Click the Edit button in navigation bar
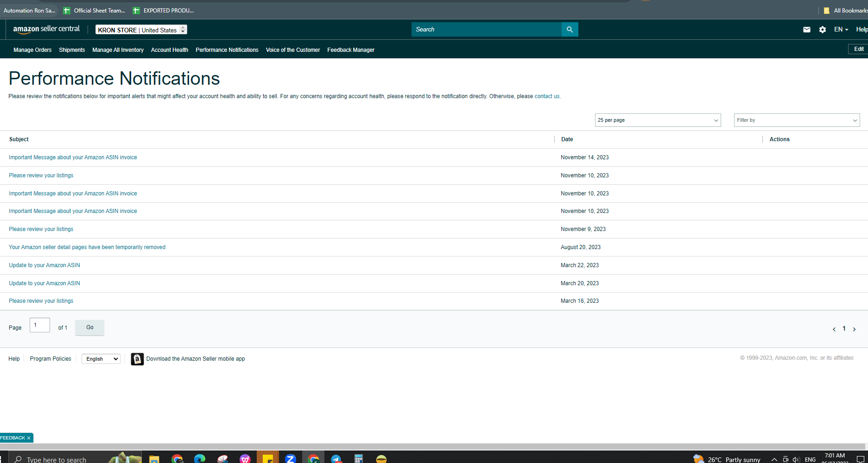Screen dimensions: 868x463 click(x=858, y=49)
